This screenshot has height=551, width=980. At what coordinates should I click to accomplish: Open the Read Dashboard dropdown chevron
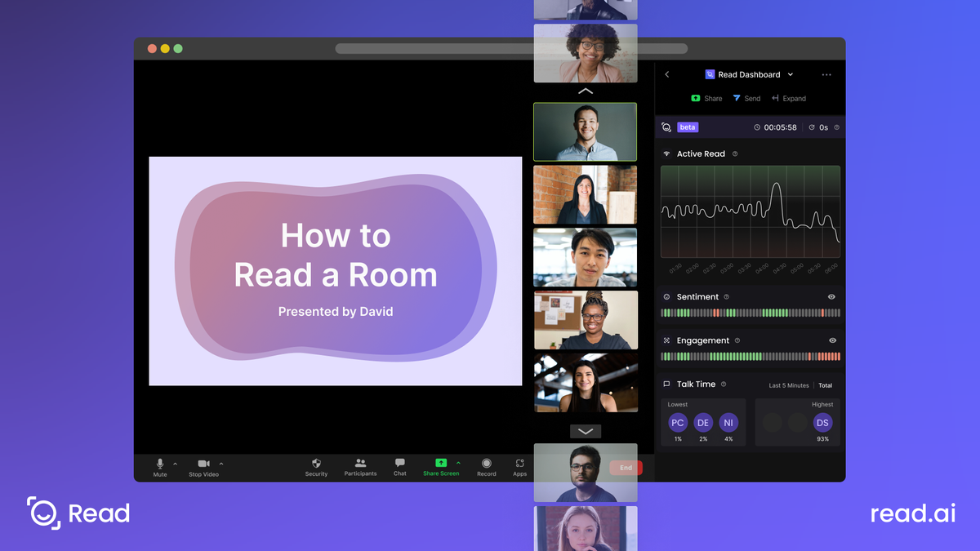click(x=789, y=74)
